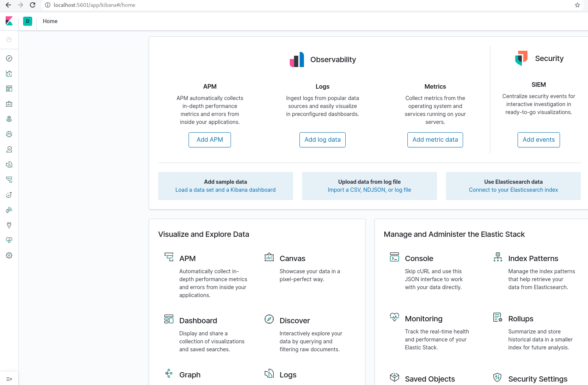
Task: Click the Add APM button
Action: click(210, 140)
